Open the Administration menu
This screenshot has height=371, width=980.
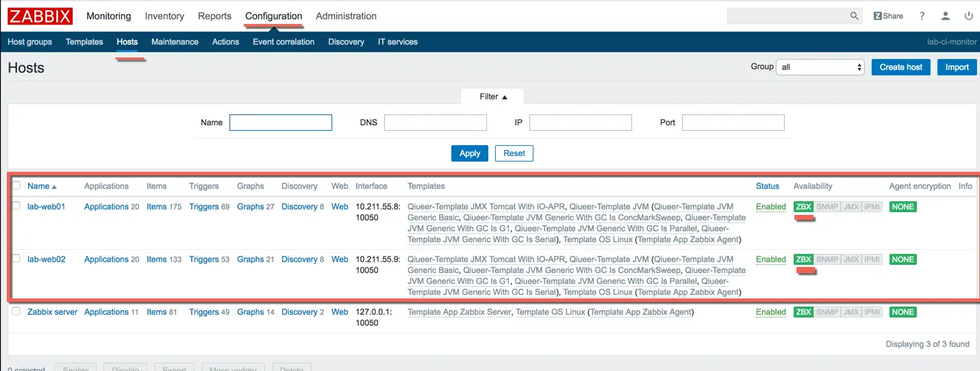click(346, 16)
